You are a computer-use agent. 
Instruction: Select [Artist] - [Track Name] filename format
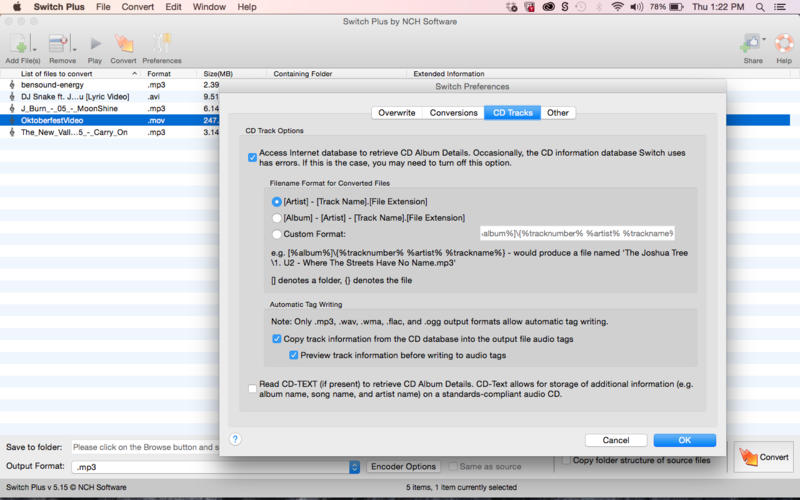click(x=277, y=202)
